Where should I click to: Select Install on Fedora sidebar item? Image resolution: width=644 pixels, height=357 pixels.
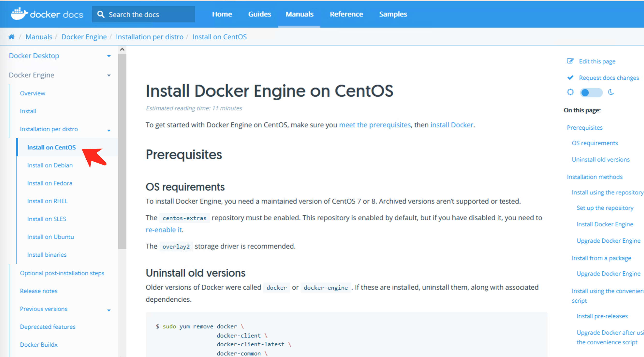click(50, 183)
